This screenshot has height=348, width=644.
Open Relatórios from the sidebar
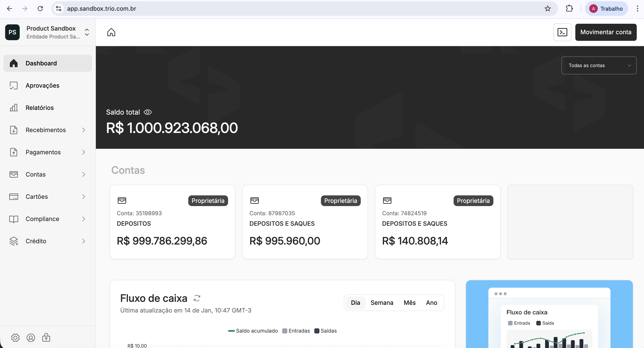coord(40,108)
